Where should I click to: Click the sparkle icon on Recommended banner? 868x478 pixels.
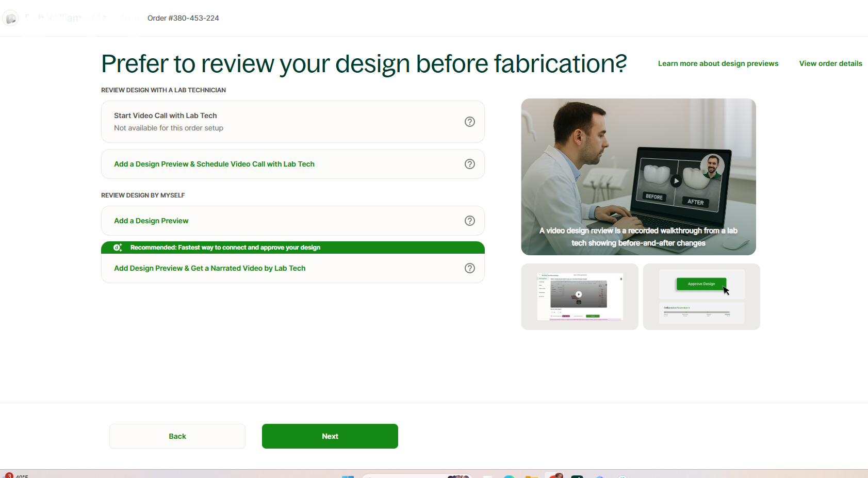[118, 248]
